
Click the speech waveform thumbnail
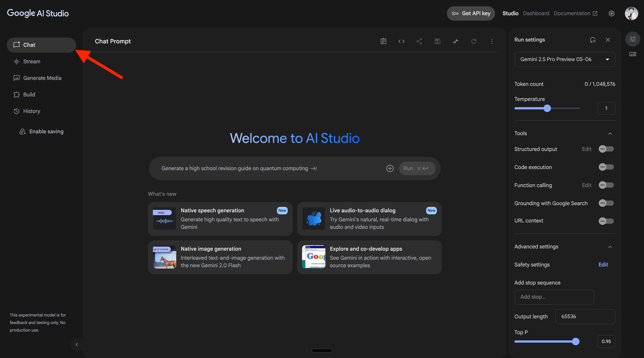click(x=165, y=218)
